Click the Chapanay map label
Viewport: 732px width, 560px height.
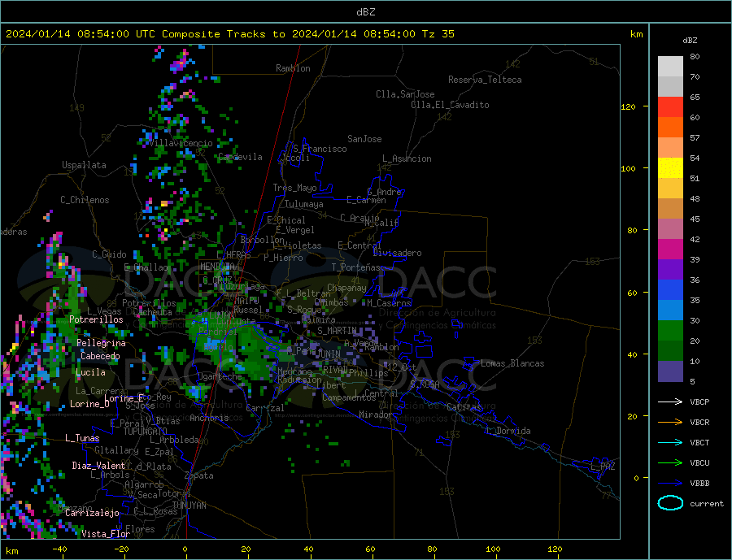pyautogui.click(x=346, y=288)
